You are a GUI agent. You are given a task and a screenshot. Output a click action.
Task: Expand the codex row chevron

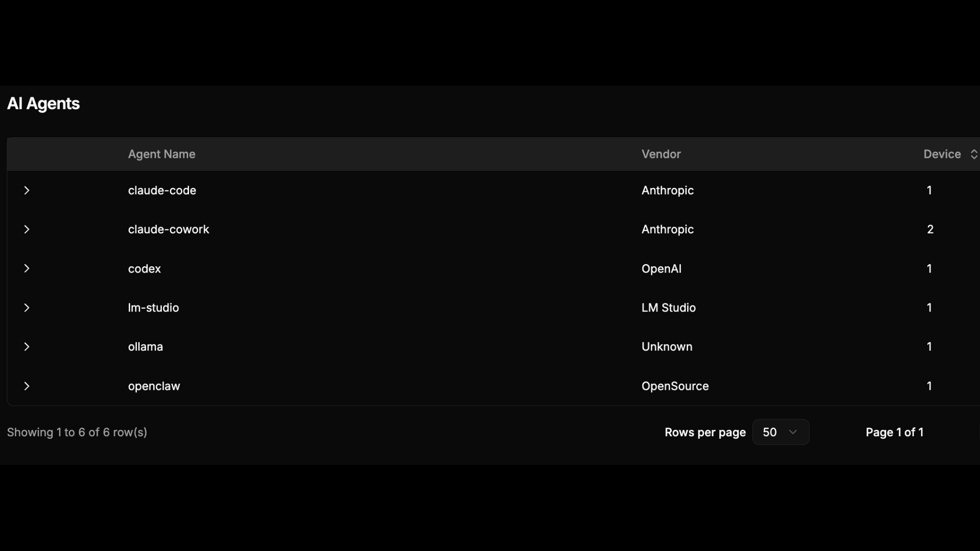tap(27, 269)
